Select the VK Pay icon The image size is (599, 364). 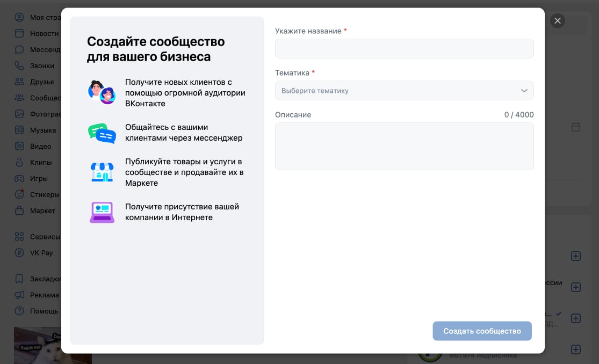point(19,252)
